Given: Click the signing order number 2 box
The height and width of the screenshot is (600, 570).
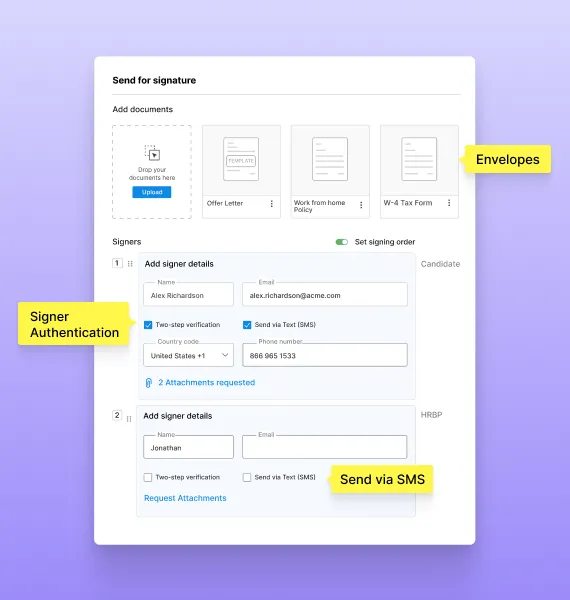Looking at the screenshot, I should 117,415.
